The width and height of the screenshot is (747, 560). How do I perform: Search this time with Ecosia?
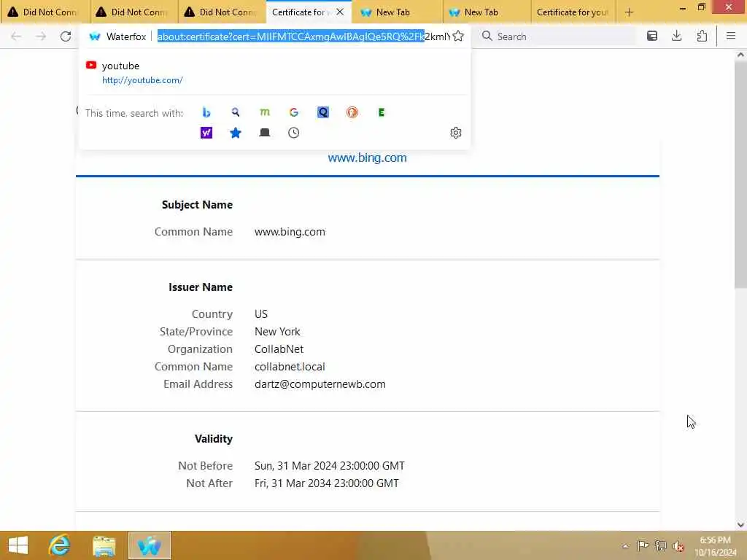381,112
